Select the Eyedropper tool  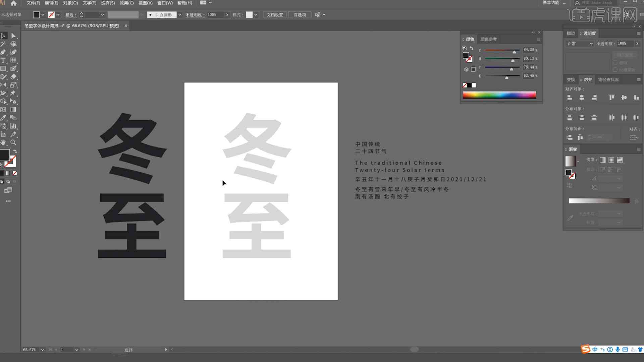pyautogui.click(x=3, y=118)
